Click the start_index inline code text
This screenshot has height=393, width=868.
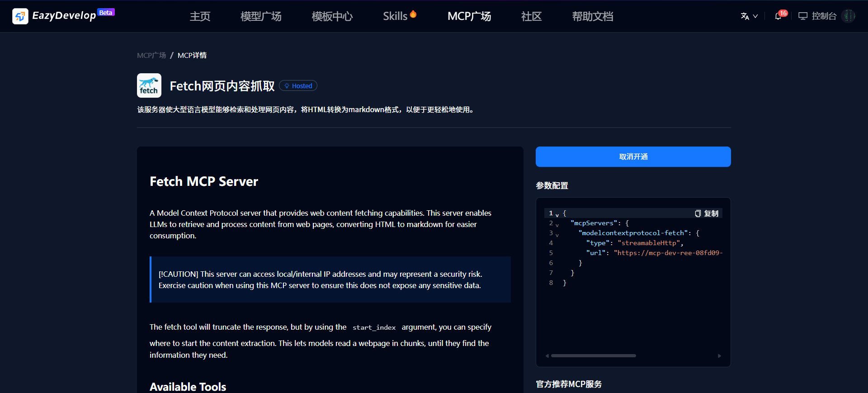tap(374, 327)
